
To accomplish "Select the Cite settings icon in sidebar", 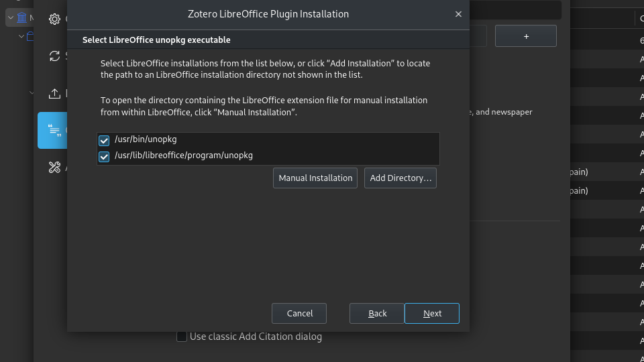I will coord(54,131).
